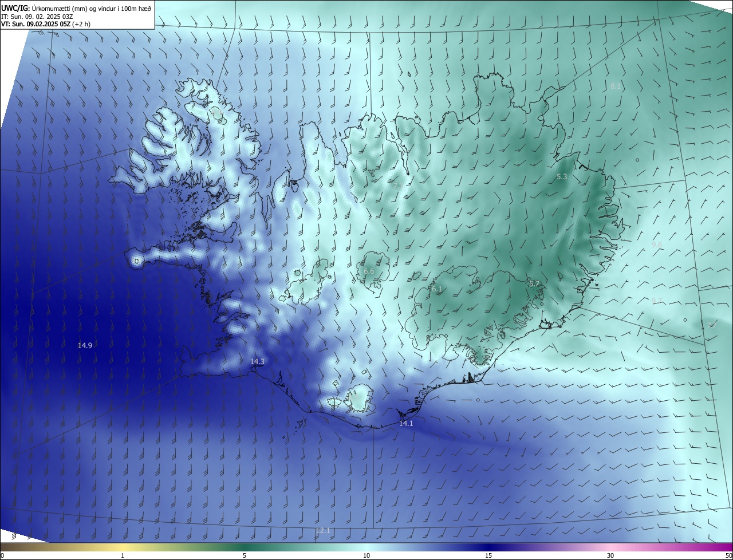Click the 14.1 value label on the south coast
The height and width of the screenshot is (560, 733).
tap(406, 424)
